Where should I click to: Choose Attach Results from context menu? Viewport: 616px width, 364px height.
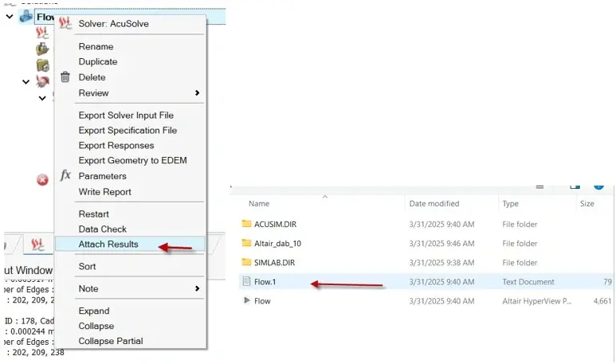[108, 244]
